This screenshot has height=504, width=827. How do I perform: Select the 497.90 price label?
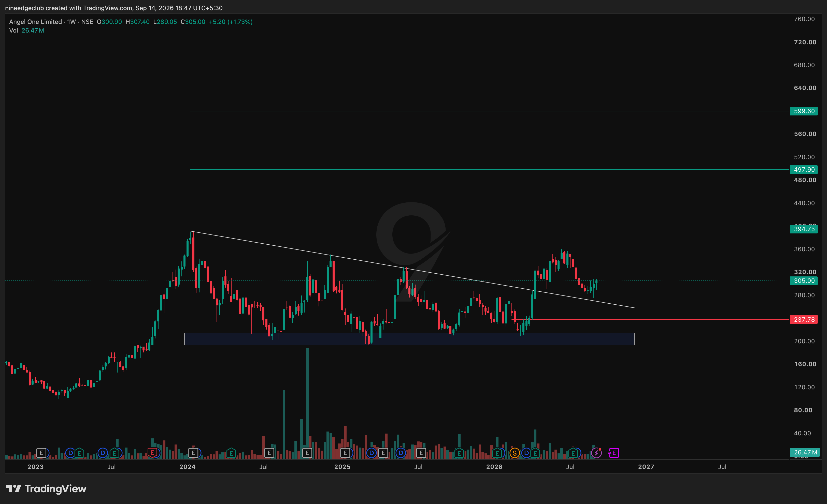click(x=804, y=170)
